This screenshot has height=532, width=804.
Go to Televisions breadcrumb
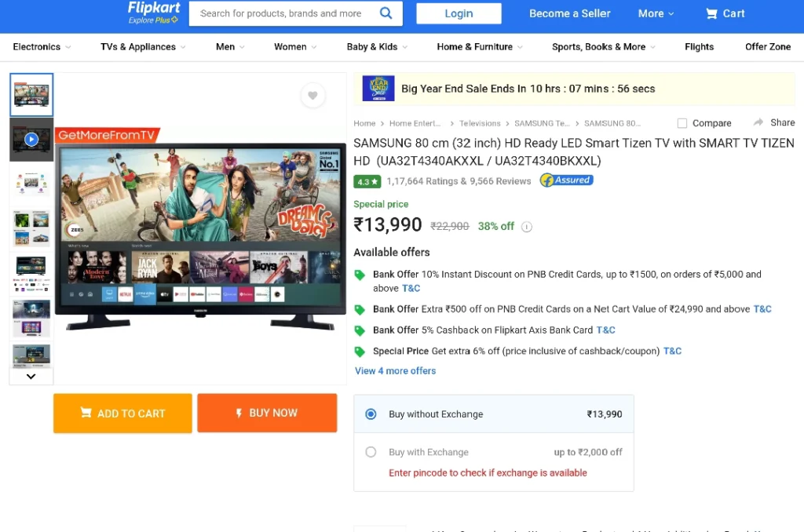click(480, 123)
